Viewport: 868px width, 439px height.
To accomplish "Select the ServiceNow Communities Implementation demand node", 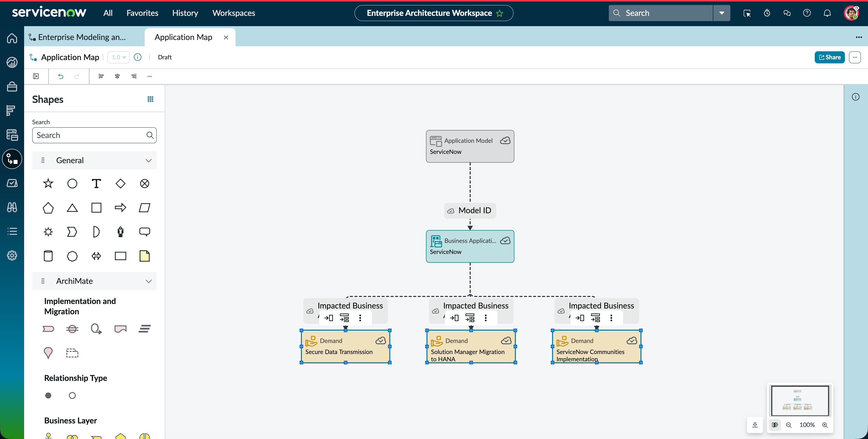I will coord(596,346).
